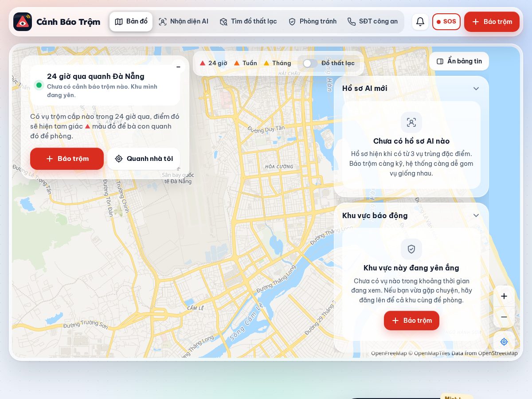Screen dimensions: 532x399
Task: Click the OpenStreetMap attribution link
Action: [498, 353]
